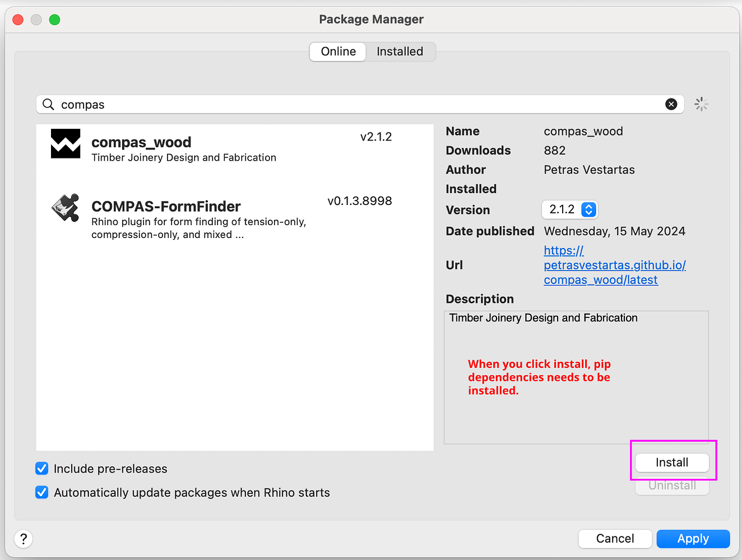Select the Online tab

[x=338, y=52]
